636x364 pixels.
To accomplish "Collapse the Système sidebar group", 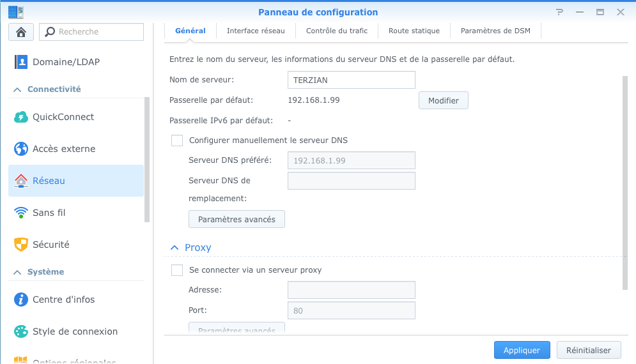I will click(18, 273).
